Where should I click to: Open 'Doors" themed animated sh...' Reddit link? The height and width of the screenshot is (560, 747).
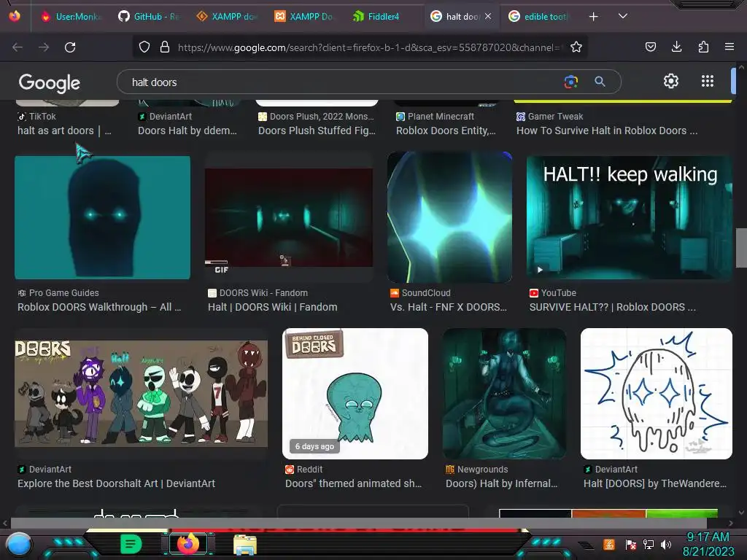point(354,483)
